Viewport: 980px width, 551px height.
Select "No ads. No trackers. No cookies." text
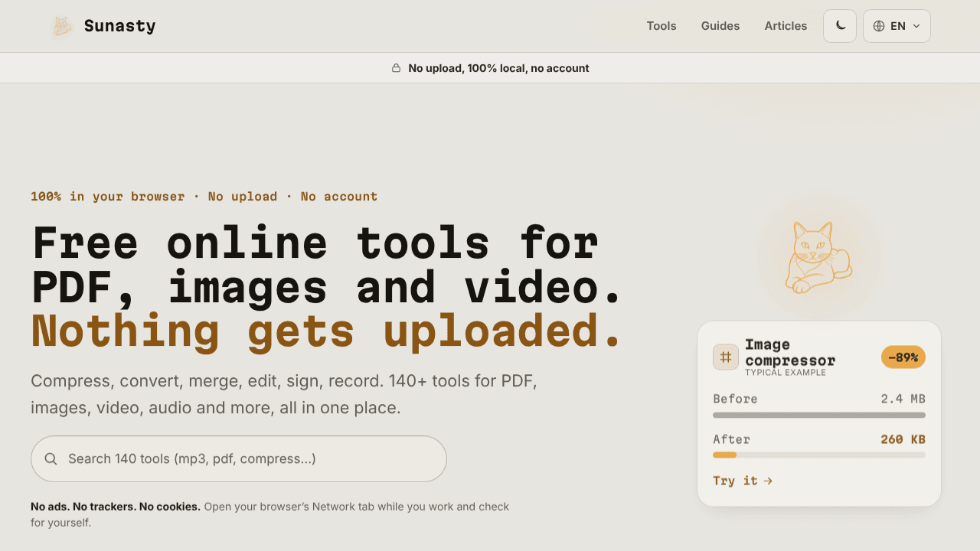116,507
